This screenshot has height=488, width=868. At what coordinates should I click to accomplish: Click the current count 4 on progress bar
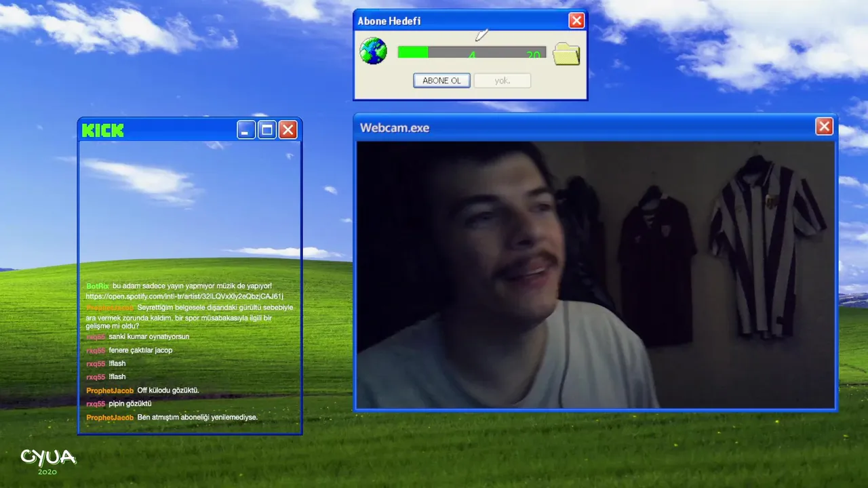click(472, 55)
